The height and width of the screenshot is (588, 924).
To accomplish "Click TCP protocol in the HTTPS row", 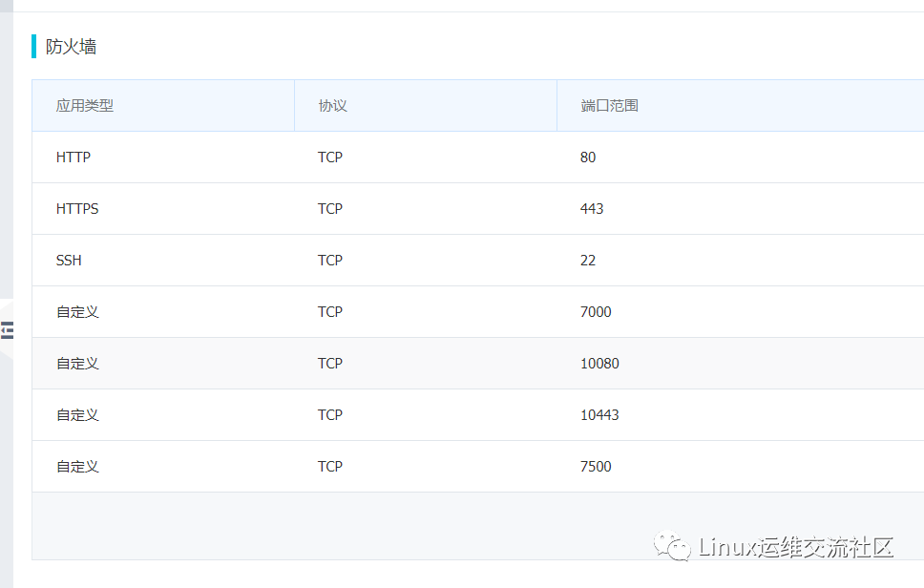I will [330, 209].
